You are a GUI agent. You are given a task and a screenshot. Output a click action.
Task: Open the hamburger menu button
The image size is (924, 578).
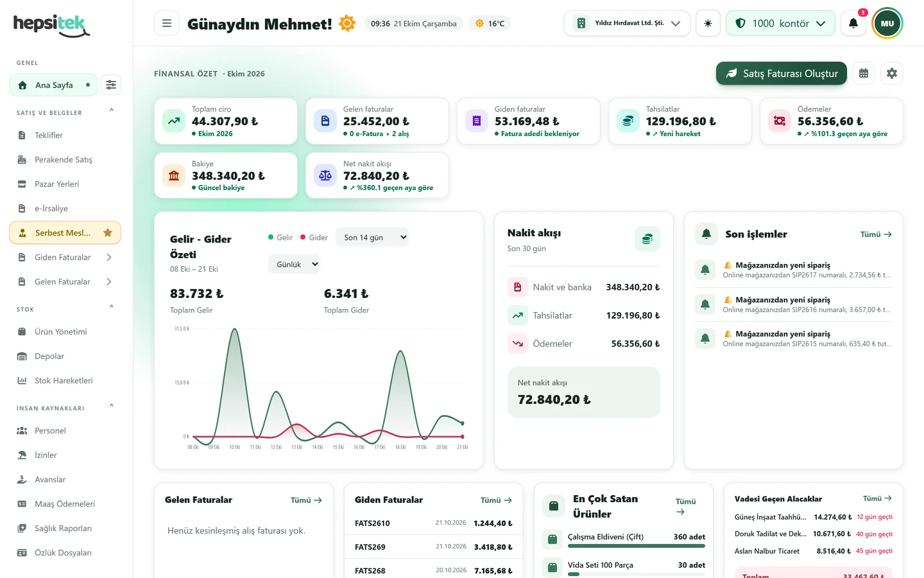pyautogui.click(x=167, y=23)
